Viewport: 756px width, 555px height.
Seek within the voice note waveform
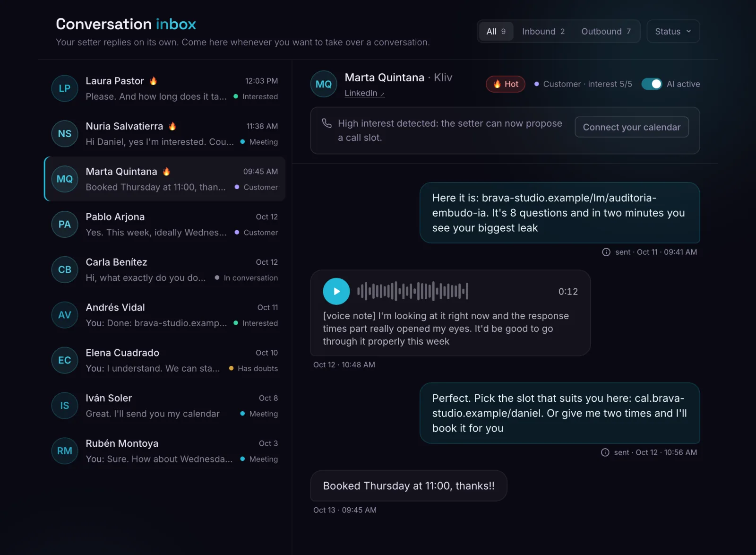point(412,291)
